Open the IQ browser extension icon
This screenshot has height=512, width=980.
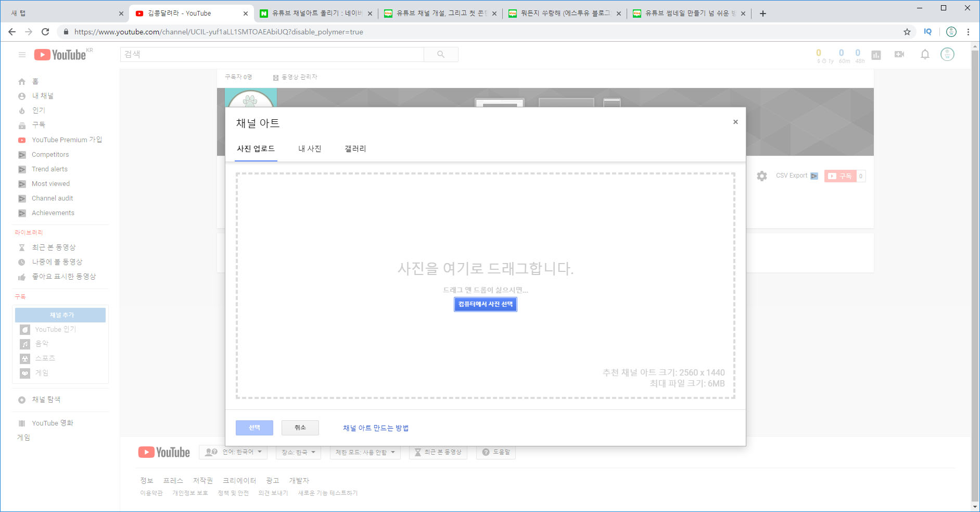[928, 32]
